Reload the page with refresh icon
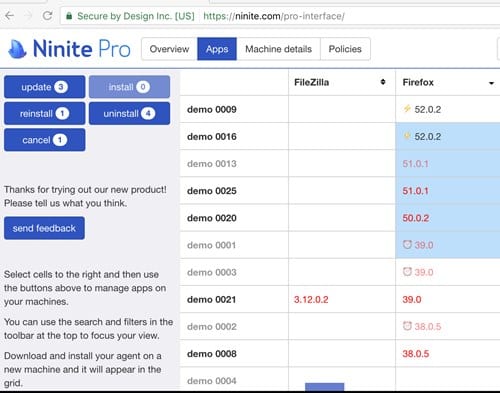500x393 pixels. pyautogui.click(x=47, y=16)
